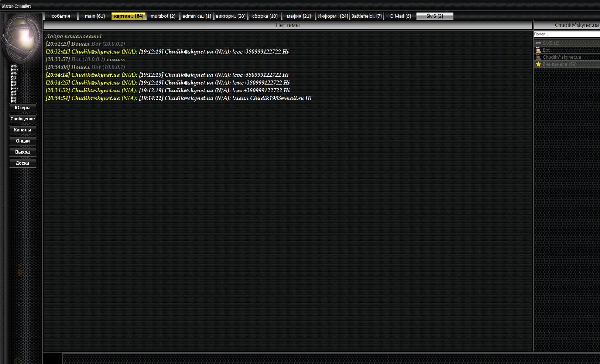Open the Опции button

click(23, 141)
